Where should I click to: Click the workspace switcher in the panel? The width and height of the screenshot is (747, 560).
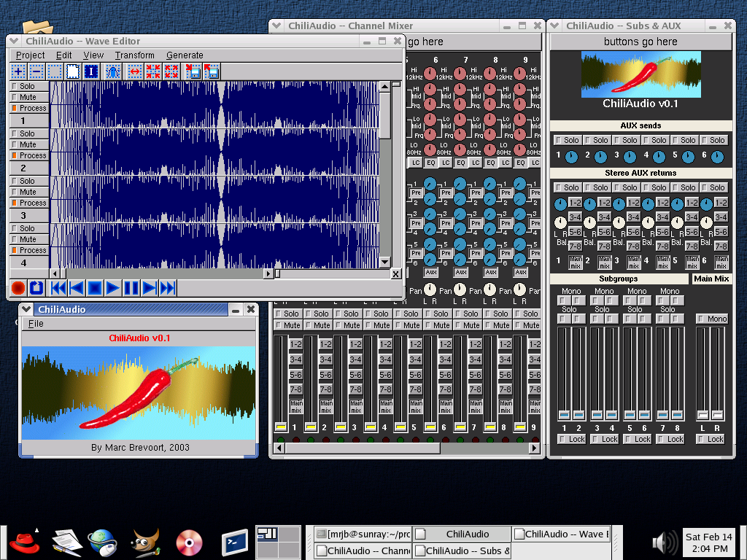278,542
